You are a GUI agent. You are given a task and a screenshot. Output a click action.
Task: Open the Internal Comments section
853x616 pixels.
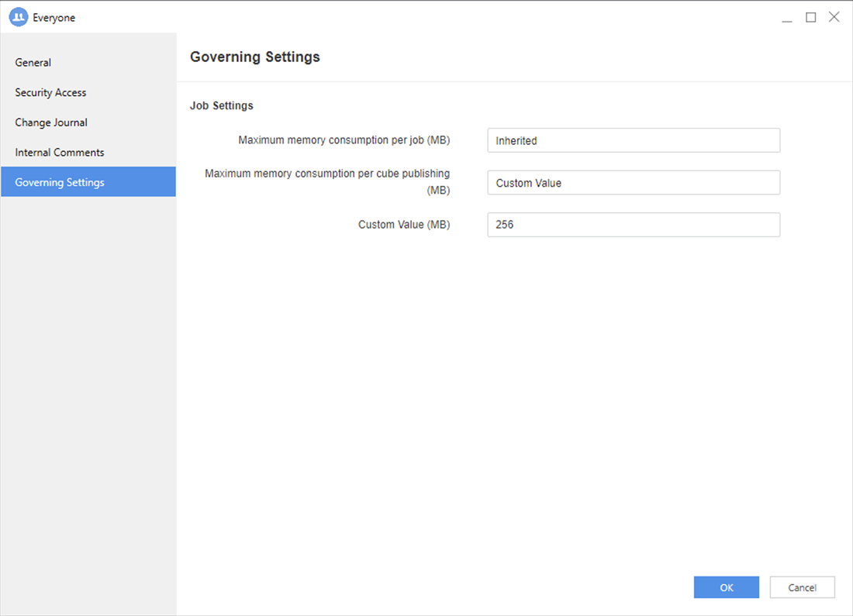[x=60, y=153]
